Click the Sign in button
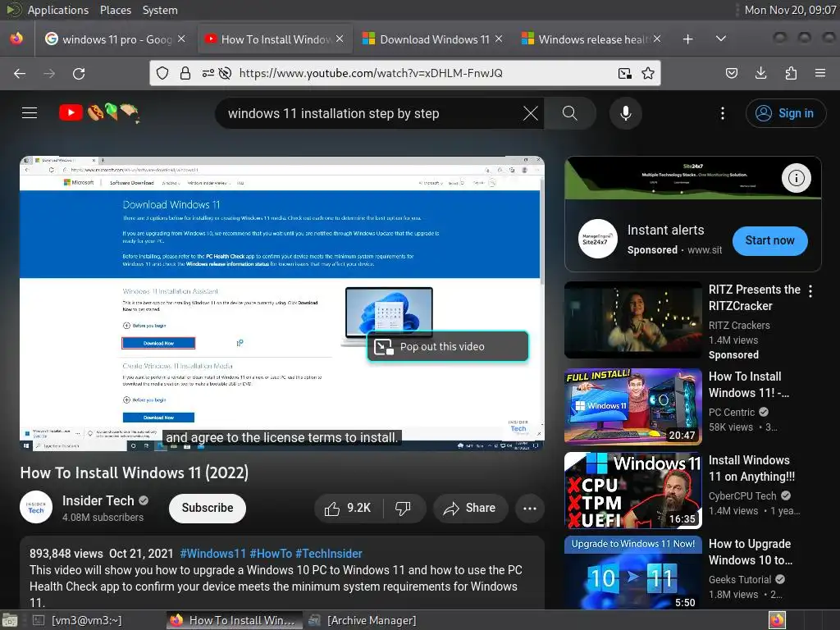 point(785,113)
